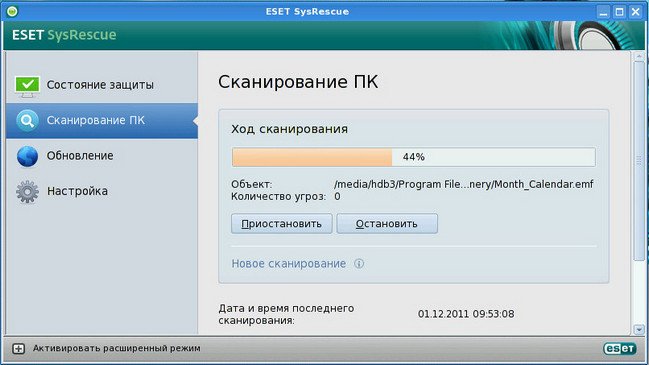Start a Новое сканирование via link
This screenshot has height=365, width=649.
288,264
